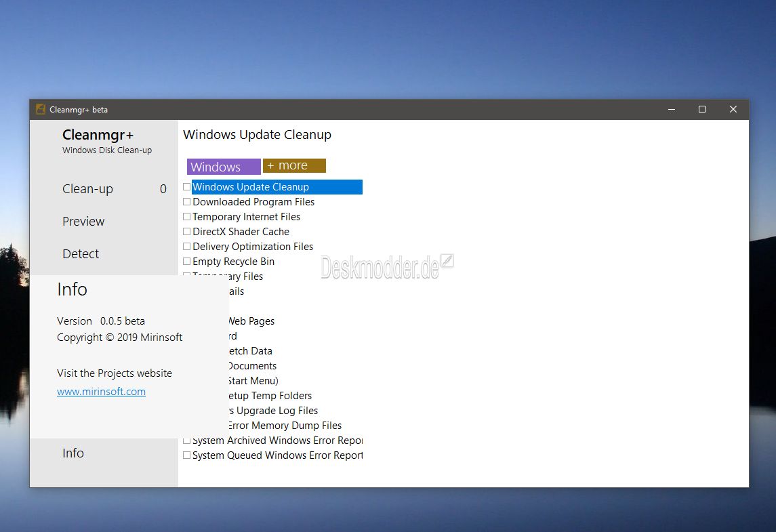
Task: Select the Upgrade Log Files entry
Action: tap(273, 411)
